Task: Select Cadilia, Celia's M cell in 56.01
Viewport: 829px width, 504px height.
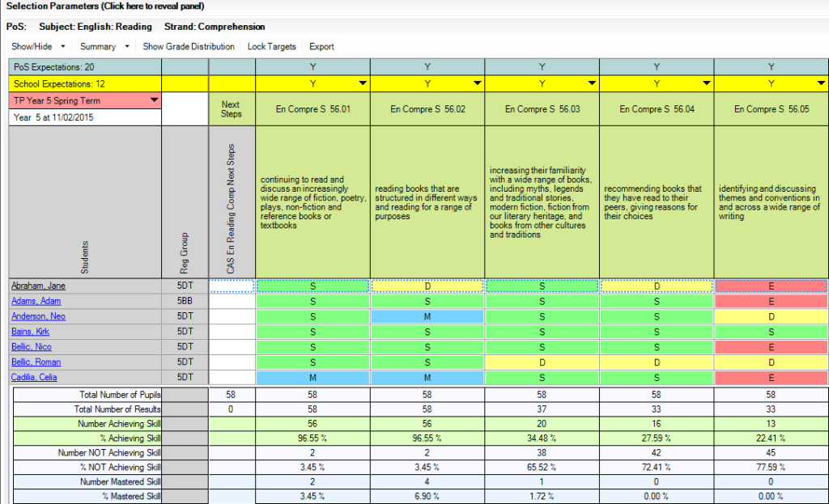Action: pyautogui.click(x=313, y=378)
